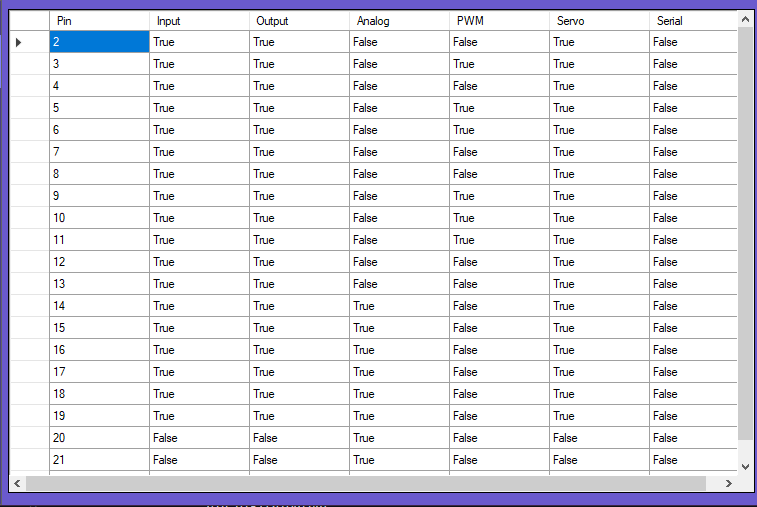Image resolution: width=757 pixels, height=507 pixels.
Task: Click PWM value False in pin 18 row
Action: click(x=499, y=394)
